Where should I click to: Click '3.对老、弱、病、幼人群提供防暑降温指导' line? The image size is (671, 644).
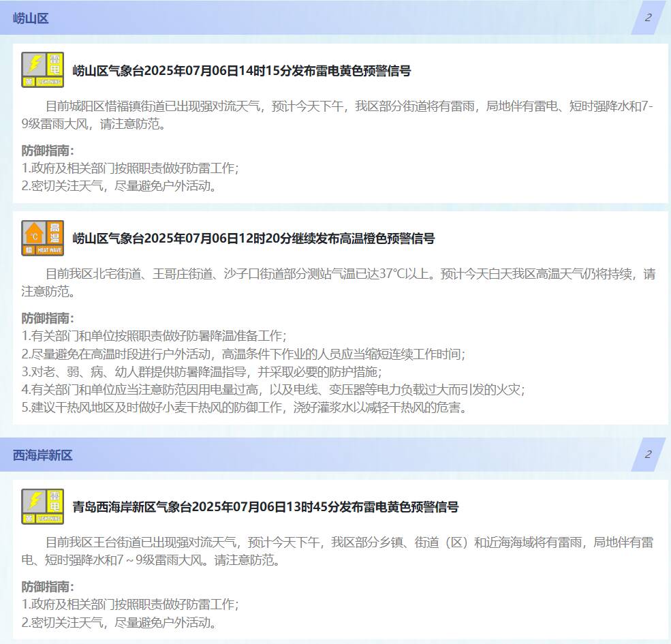[x=202, y=371]
